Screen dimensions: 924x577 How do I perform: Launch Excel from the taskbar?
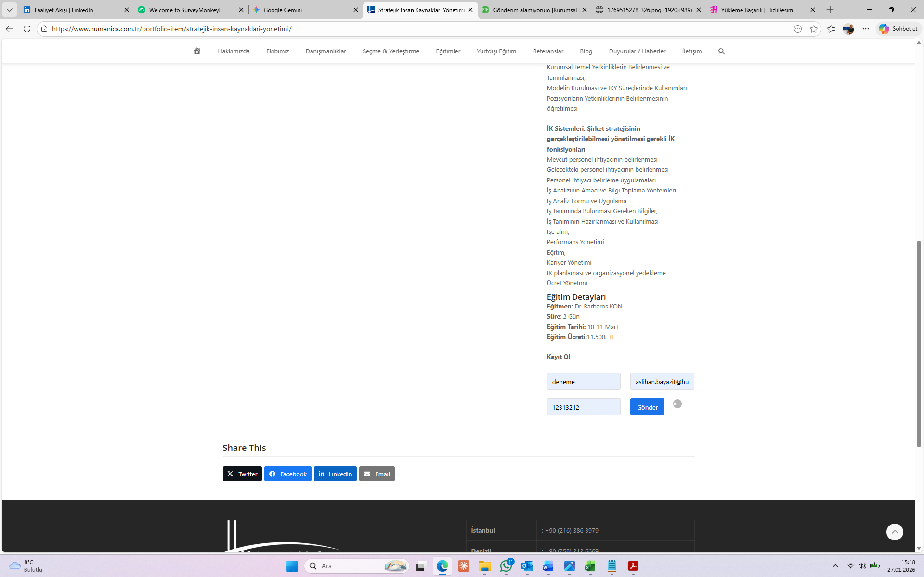[590, 566]
